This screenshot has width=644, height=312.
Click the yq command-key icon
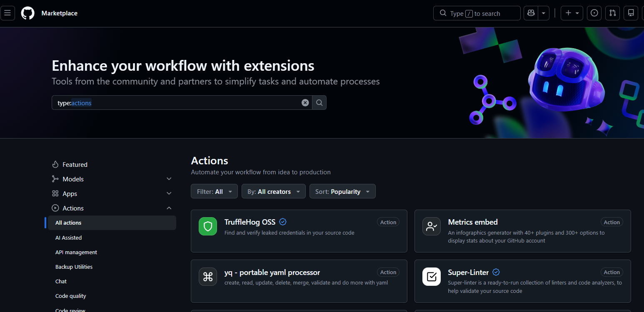pos(208,277)
